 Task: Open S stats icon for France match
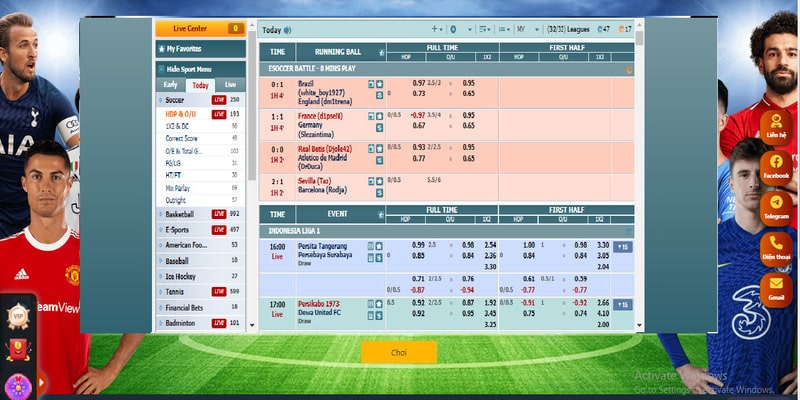380,128
